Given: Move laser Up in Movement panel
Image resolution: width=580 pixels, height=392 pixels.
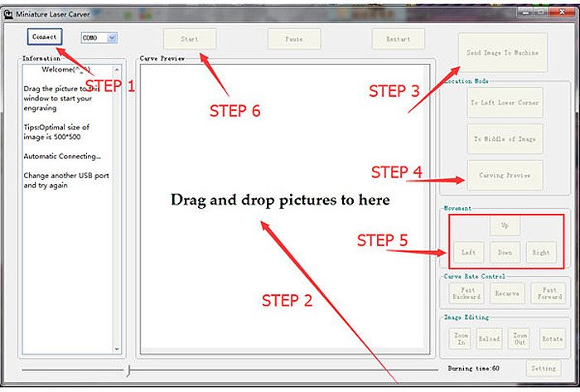Looking at the screenshot, I should point(505,225).
